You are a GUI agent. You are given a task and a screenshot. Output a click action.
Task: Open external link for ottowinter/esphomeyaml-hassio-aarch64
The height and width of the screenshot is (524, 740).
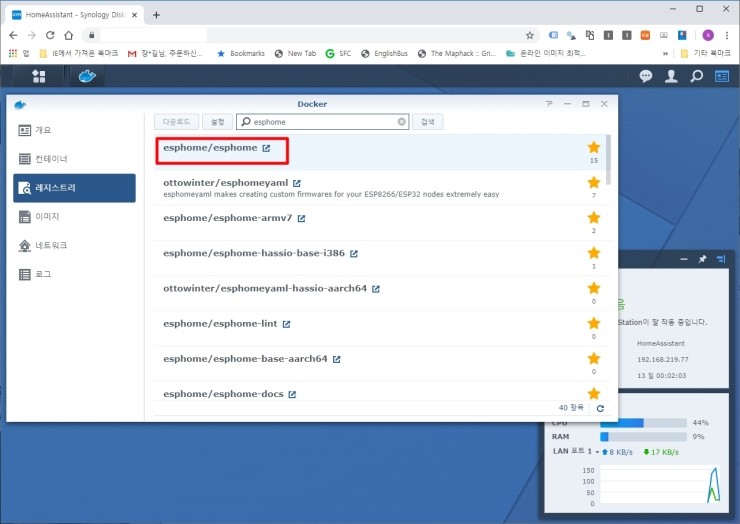coord(376,289)
